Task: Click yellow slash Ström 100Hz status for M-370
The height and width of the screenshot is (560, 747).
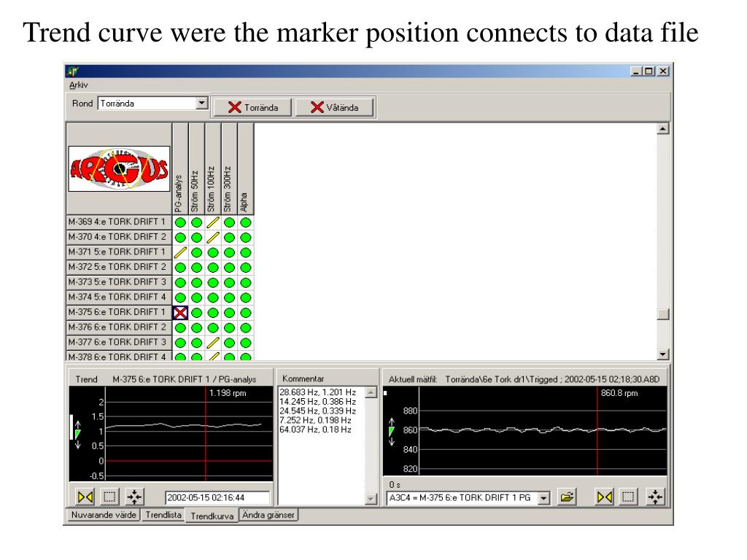Action: point(213,238)
